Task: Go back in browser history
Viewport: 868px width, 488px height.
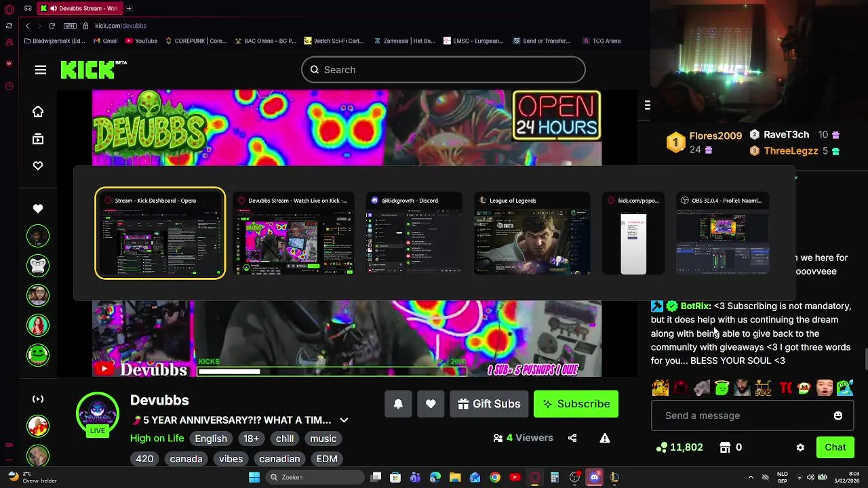Action: point(27,26)
